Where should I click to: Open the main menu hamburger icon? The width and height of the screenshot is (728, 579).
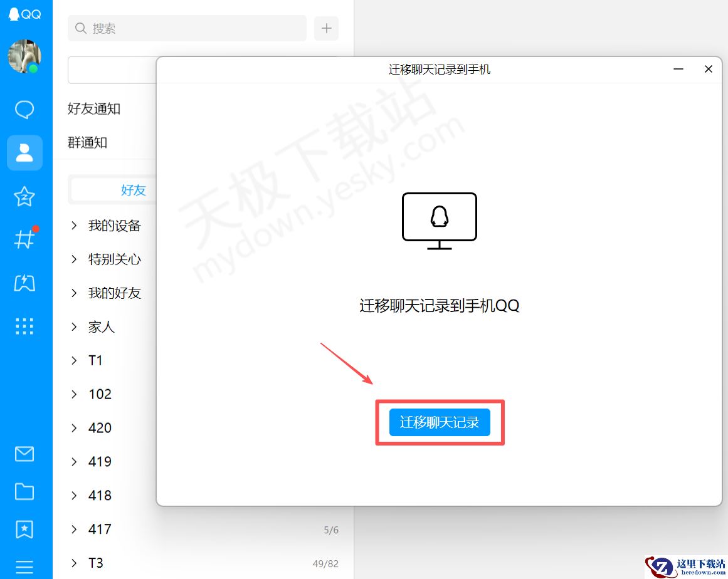[x=24, y=566]
